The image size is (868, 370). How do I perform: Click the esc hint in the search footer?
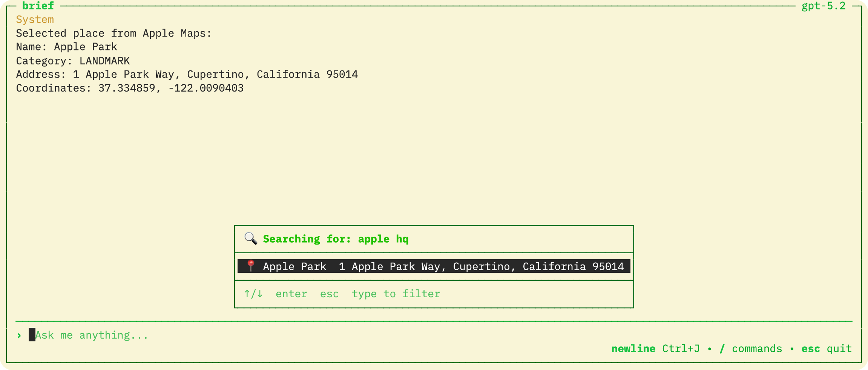click(x=329, y=294)
